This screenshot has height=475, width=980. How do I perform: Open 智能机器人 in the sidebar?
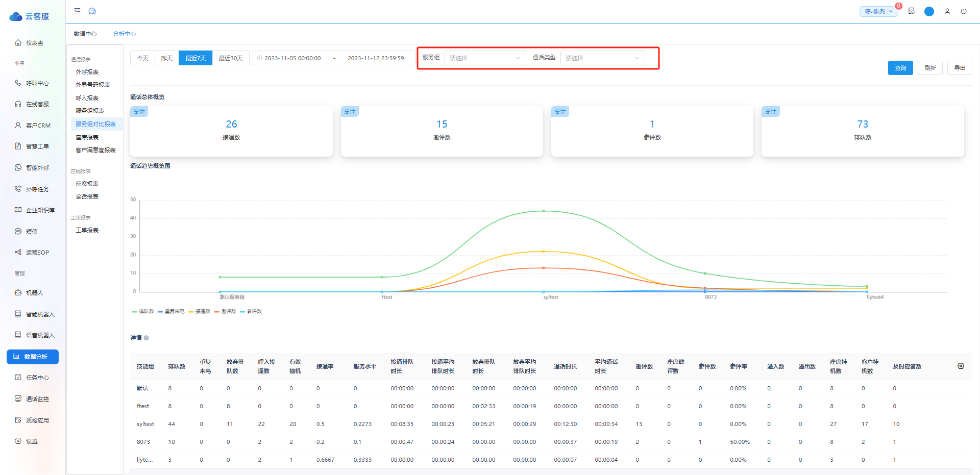point(35,314)
